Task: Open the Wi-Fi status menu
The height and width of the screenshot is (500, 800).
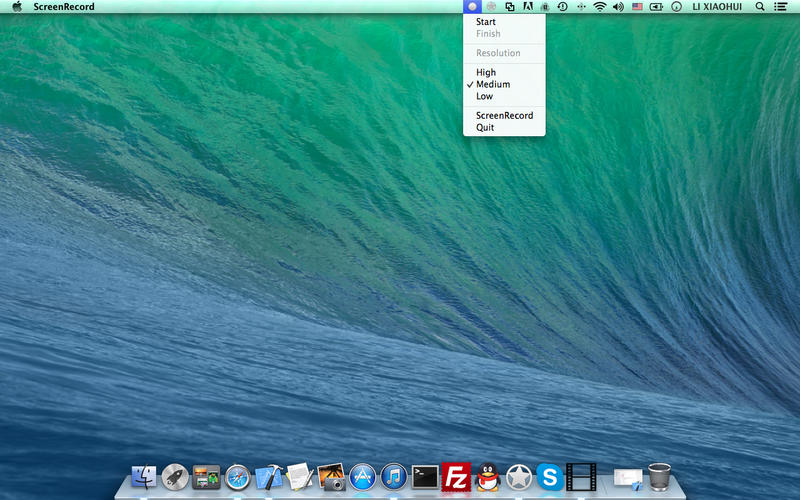Action: click(x=600, y=6)
